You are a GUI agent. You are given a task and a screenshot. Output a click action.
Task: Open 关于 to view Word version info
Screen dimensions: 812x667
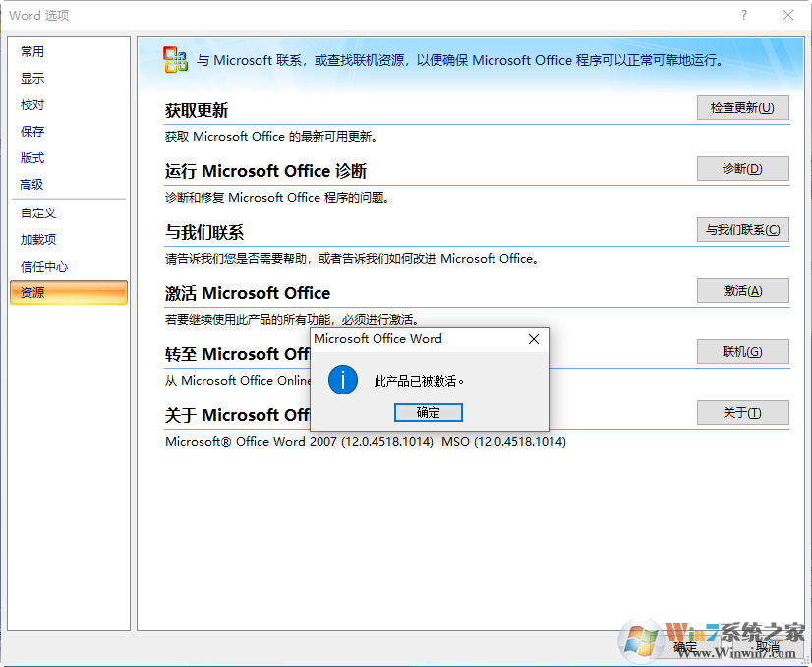pyautogui.click(x=742, y=412)
